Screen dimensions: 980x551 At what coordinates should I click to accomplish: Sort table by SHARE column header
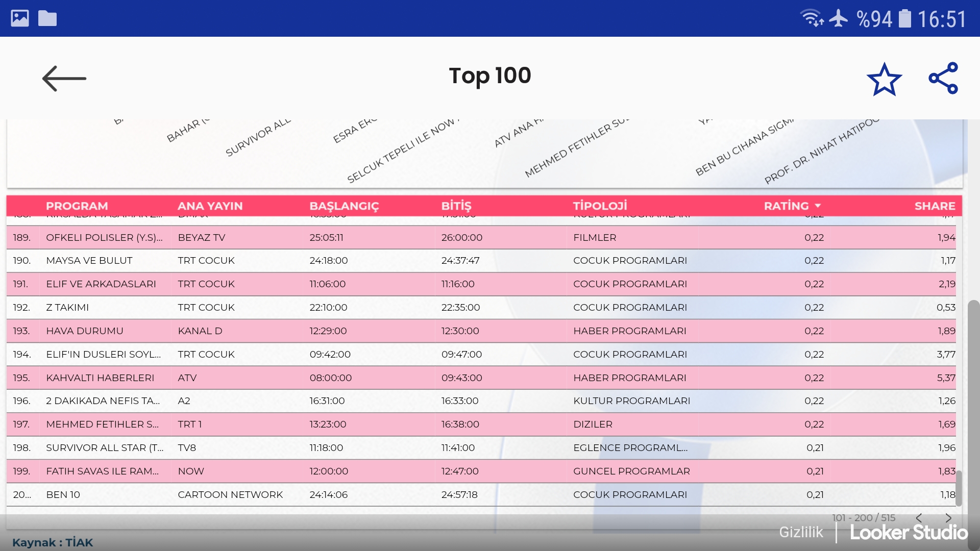[935, 206]
